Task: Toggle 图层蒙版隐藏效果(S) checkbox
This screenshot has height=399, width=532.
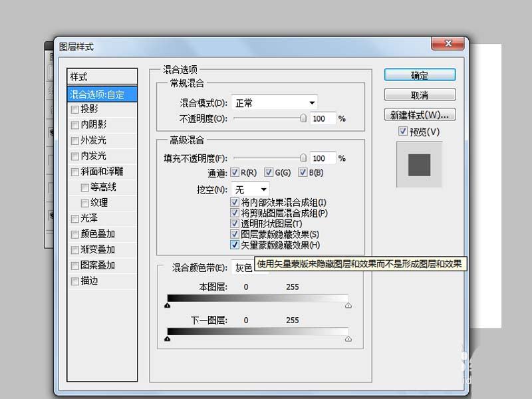Action: click(x=235, y=234)
